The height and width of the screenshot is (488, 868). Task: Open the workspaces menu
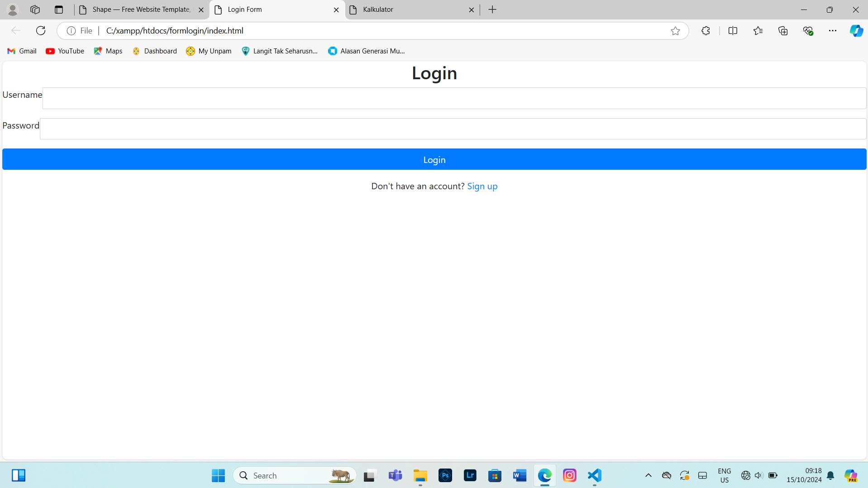pyautogui.click(x=35, y=10)
